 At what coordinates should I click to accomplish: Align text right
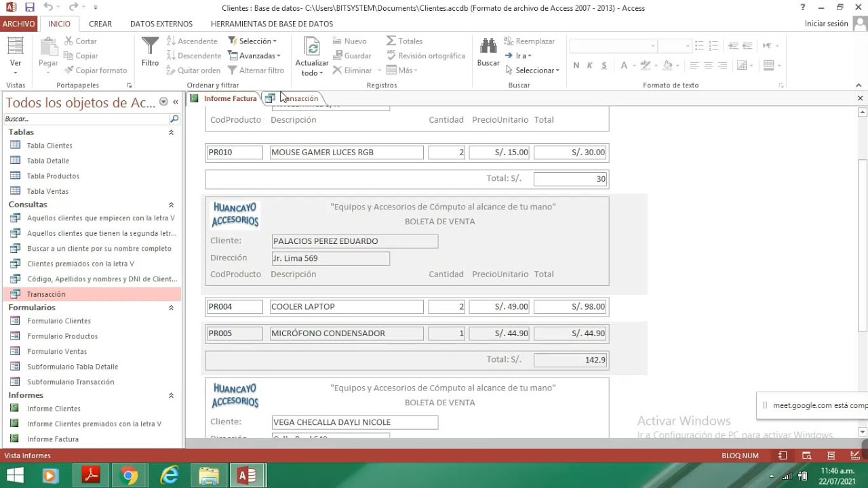click(723, 66)
